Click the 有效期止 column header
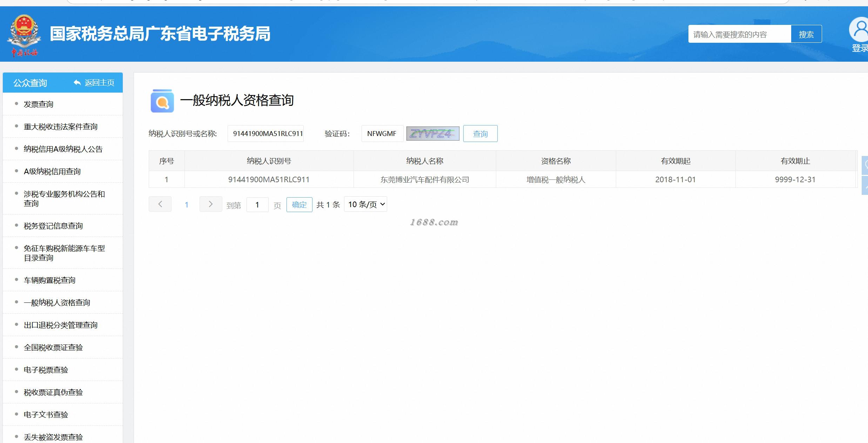 point(795,161)
